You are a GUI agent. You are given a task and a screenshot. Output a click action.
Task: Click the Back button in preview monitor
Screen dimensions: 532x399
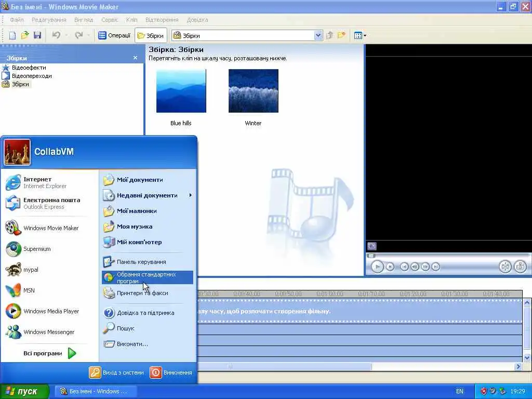pos(404,267)
